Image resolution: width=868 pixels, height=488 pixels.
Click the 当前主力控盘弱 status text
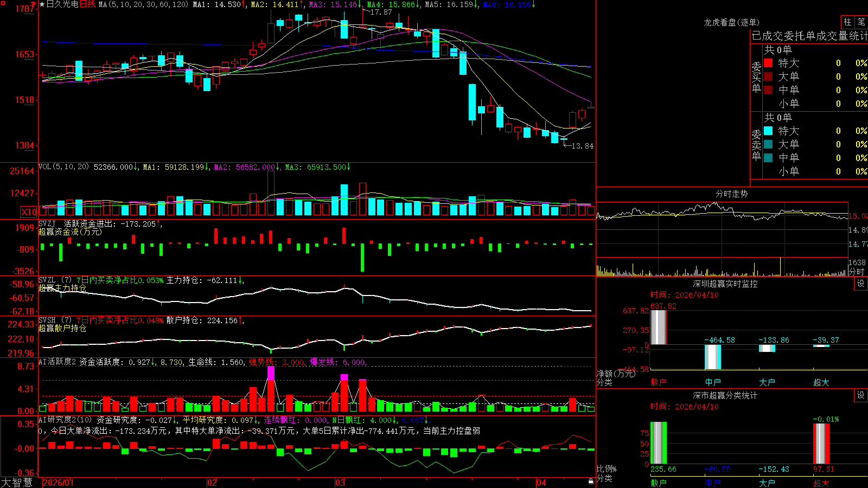pos(451,431)
